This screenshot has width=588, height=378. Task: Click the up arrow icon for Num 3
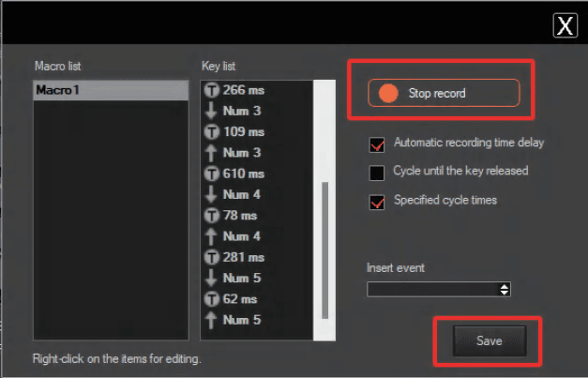point(211,153)
